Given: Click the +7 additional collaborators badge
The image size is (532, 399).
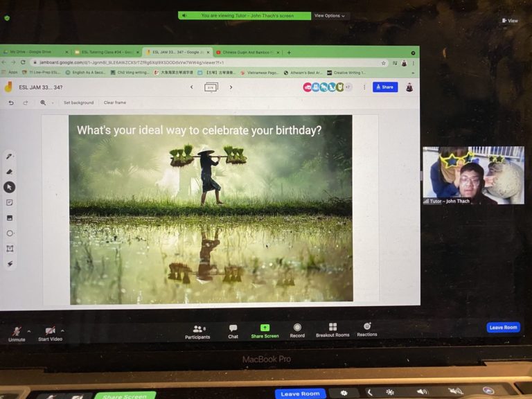Looking at the screenshot, I should 348,87.
